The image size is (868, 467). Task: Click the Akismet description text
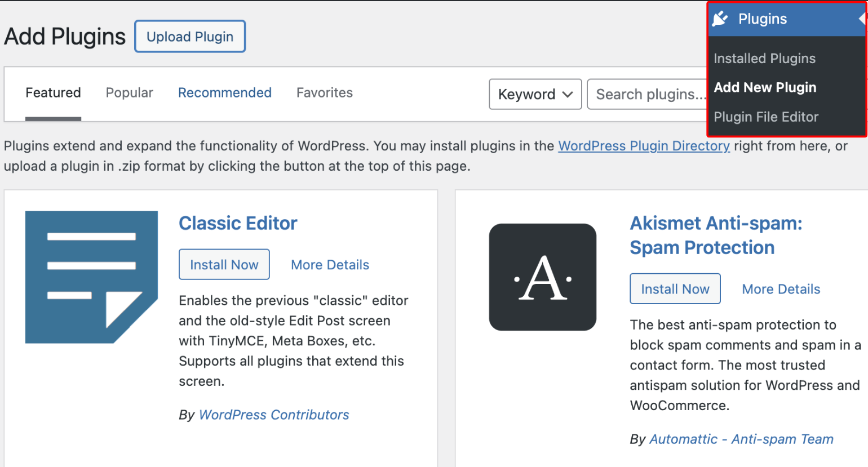[x=745, y=365]
